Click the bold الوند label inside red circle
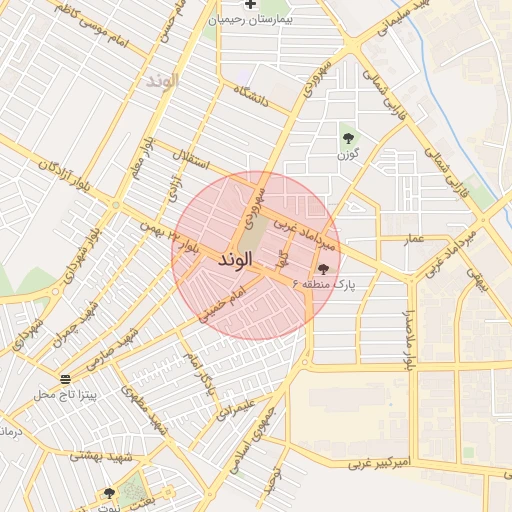The width and height of the screenshot is (512, 512). click(x=235, y=260)
